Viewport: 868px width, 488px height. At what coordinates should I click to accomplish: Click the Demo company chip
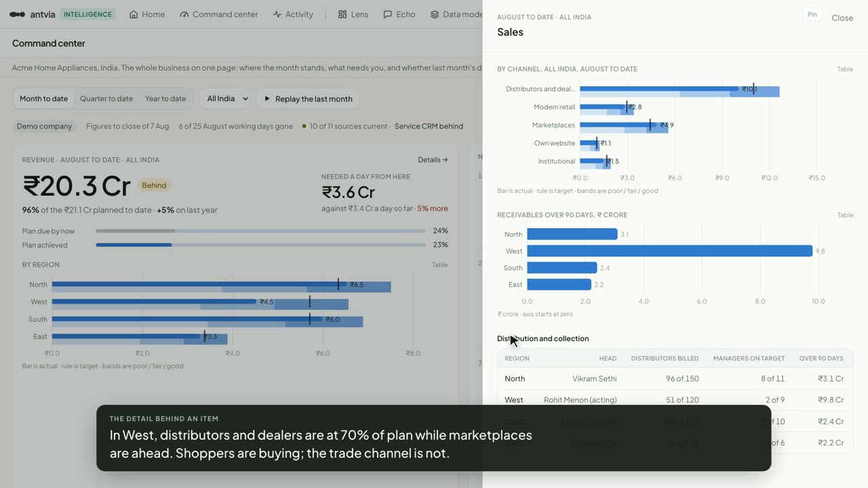pyautogui.click(x=44, y=126)
